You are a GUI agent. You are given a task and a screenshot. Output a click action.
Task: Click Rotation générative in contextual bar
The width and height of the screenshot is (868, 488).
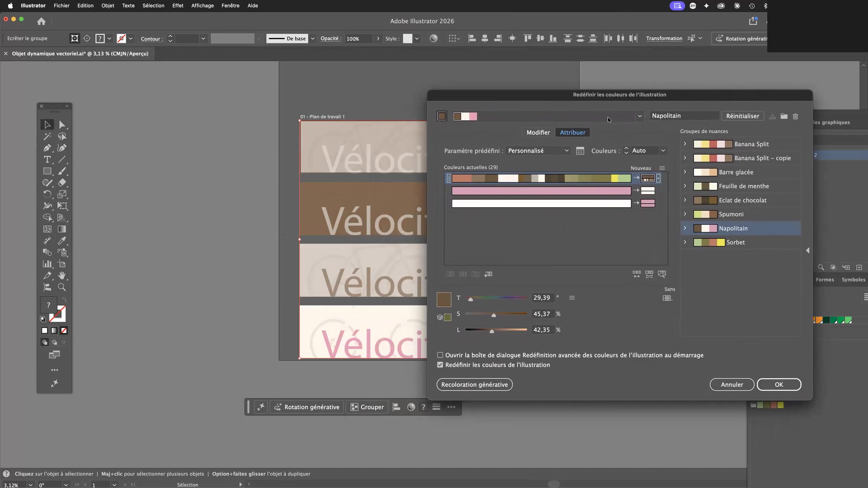tap(307, 407)
